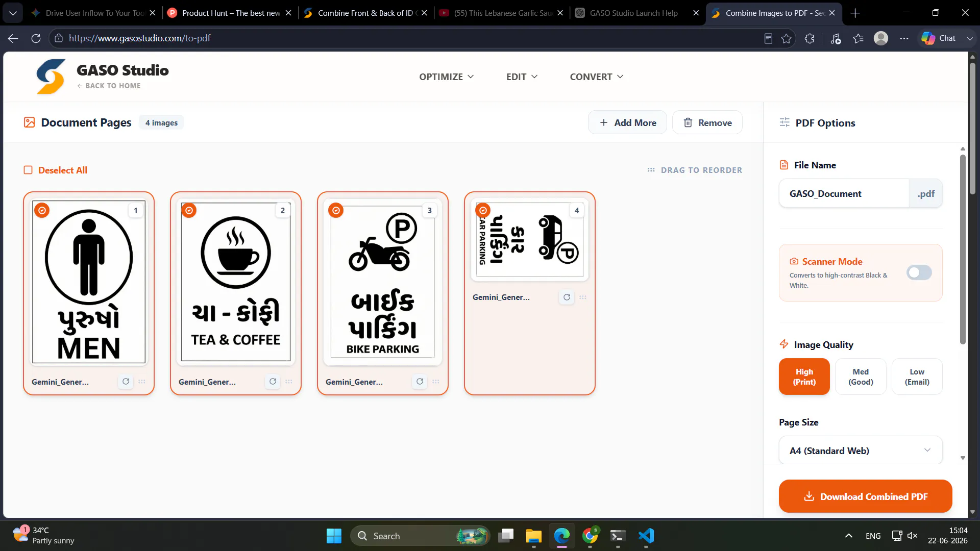Open Google Chrome from the taskbar
This screenshot has width=980, height=551.
point(590,536)
